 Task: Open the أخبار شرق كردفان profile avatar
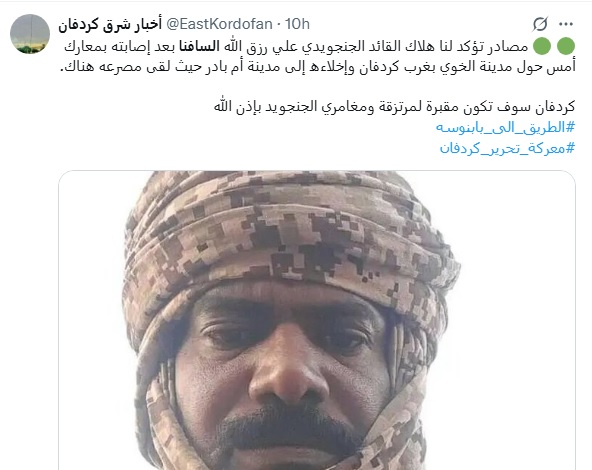pos(30,34)
